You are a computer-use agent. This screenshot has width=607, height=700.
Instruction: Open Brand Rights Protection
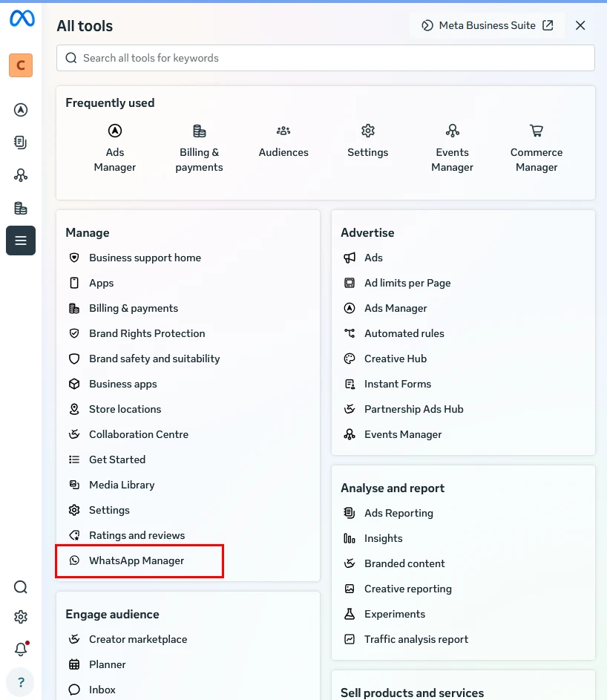tap(147, 333)
